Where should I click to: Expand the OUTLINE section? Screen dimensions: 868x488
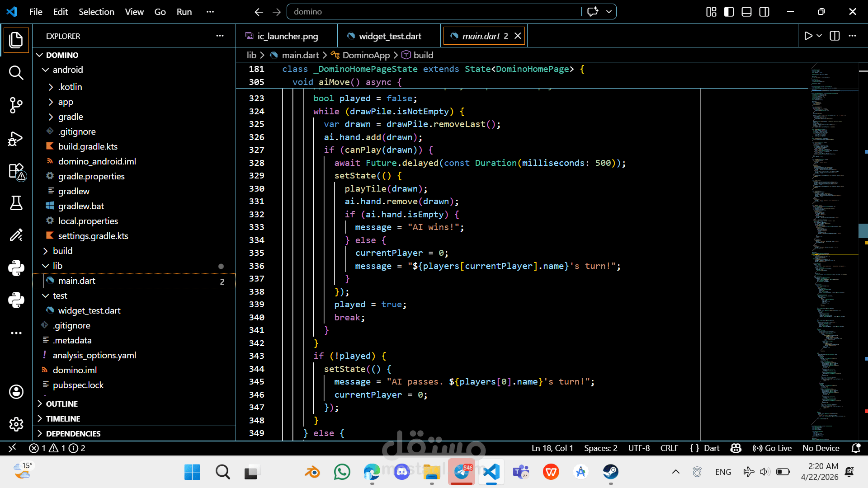pyautogui.click(x=62, y=404)
